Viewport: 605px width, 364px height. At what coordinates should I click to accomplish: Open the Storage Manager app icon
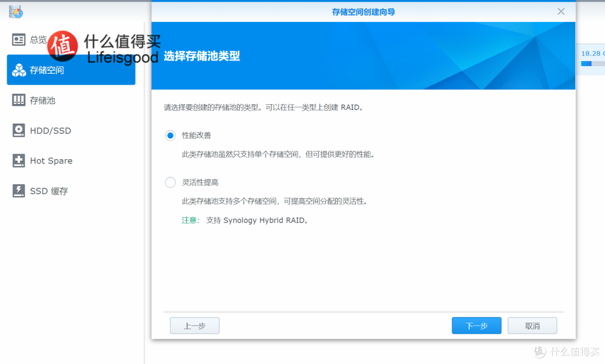tap(16, 12)
